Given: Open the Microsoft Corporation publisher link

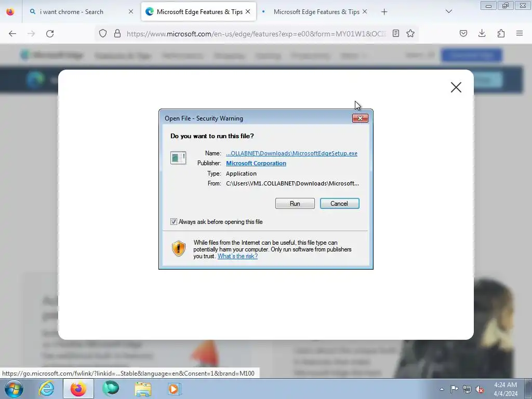Looking at the screenshot, I should click(x=256, y=163).
